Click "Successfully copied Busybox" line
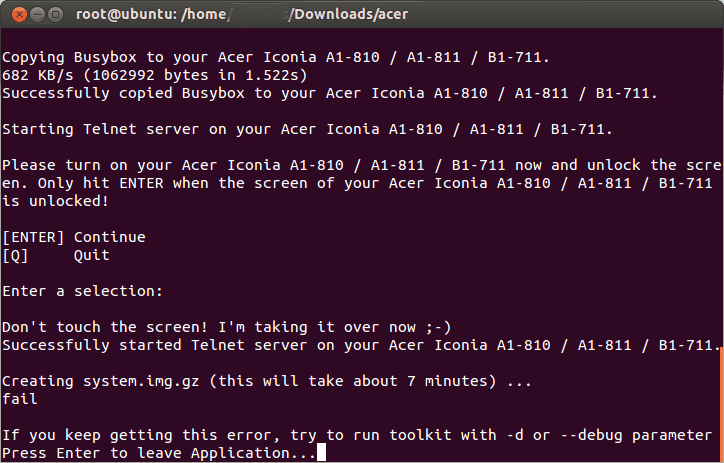The width and height of the screenshot is (724, 463). coord(330,93)
